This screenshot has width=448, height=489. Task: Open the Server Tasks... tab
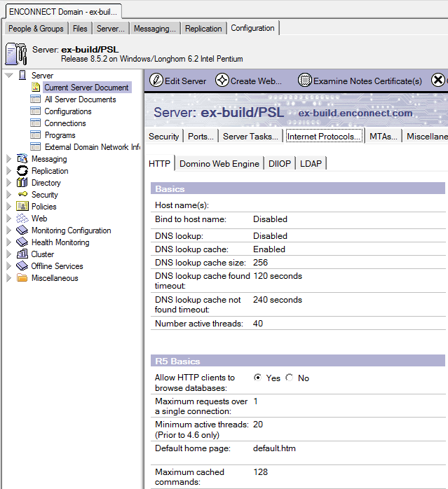coord(250,137)
